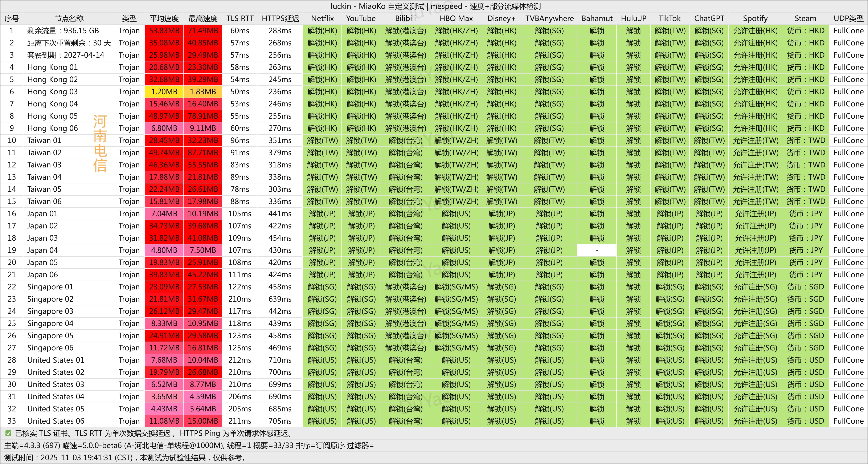
Task: Click the ChatGPT column header
Action: pyautogui.click(x=709, y=19)
